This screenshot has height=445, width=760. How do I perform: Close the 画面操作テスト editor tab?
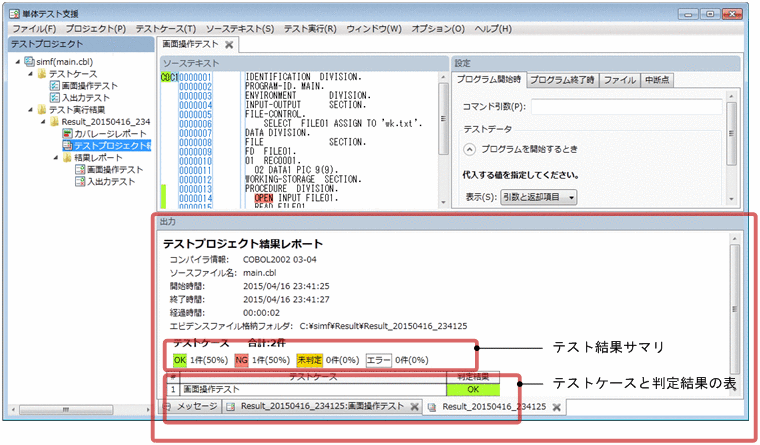click(x=229, y=45)
